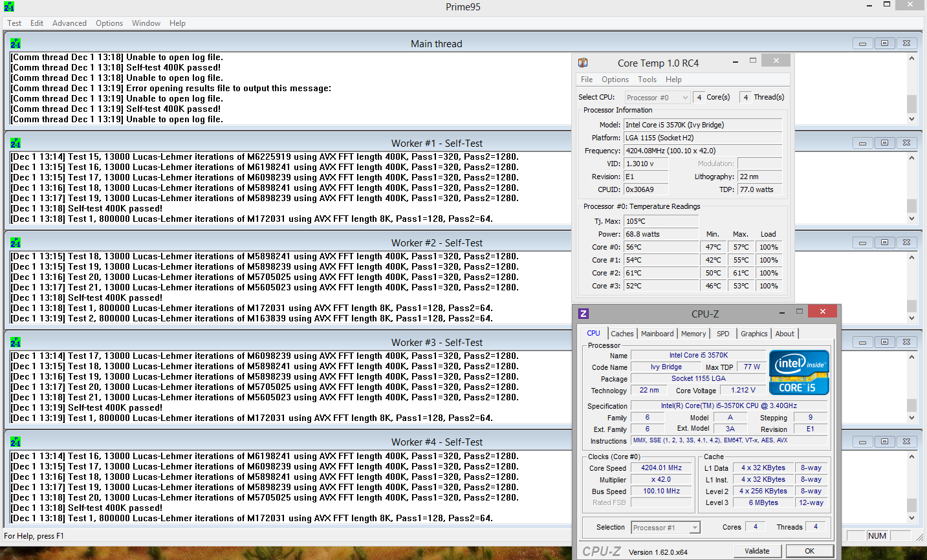Click the down arrow of Main thread scrollbar
Image resolution: width=927 pixels, height=560 pixels.
[x=911, y=119]
